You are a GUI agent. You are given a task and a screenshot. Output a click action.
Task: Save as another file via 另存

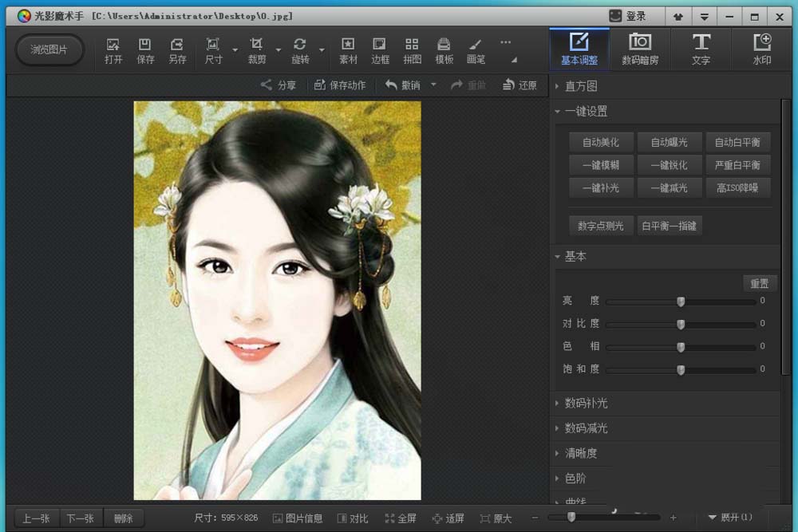pyautogui.click(x=177, y=51)
